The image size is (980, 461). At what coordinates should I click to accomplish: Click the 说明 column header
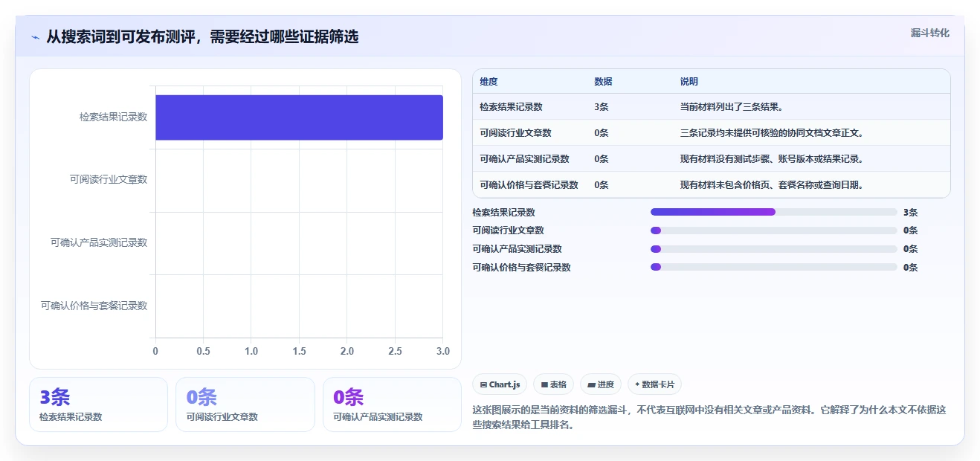[x=689, y=82]
